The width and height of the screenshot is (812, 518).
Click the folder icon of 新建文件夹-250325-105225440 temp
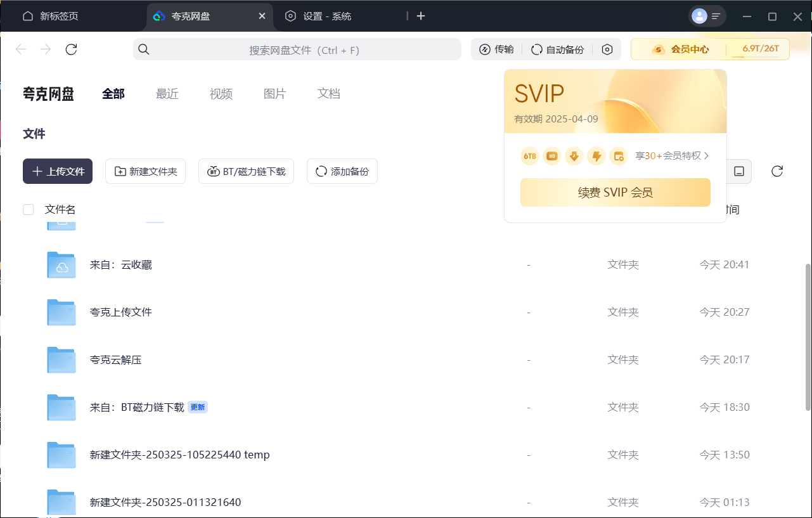click(61, 455)
